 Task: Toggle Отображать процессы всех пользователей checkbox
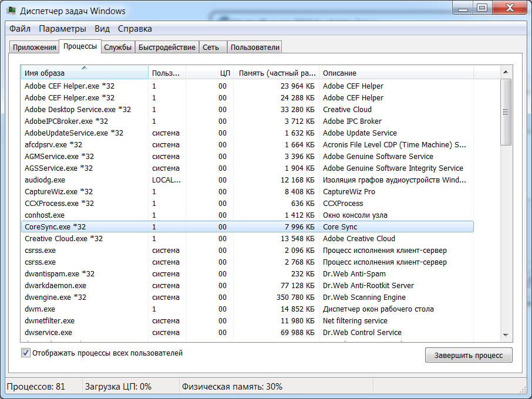[x=25, y=353]
